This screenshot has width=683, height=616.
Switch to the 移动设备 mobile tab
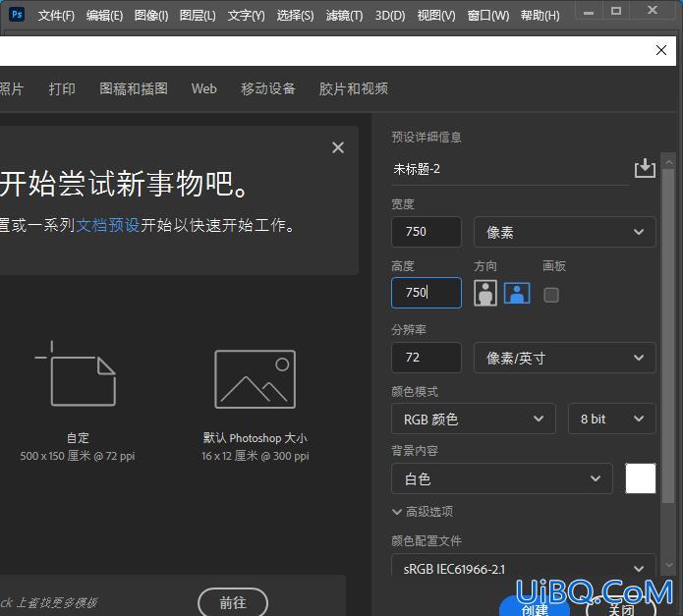click(268, 88)
